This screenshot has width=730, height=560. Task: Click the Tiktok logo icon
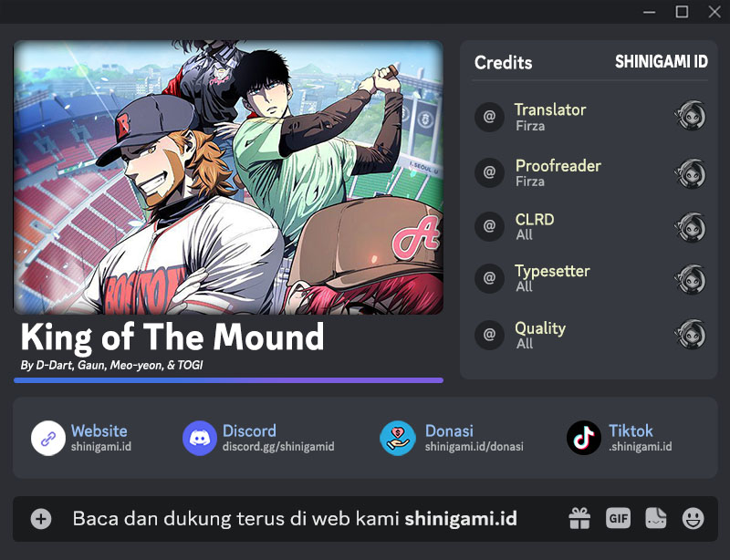(584, 438)
